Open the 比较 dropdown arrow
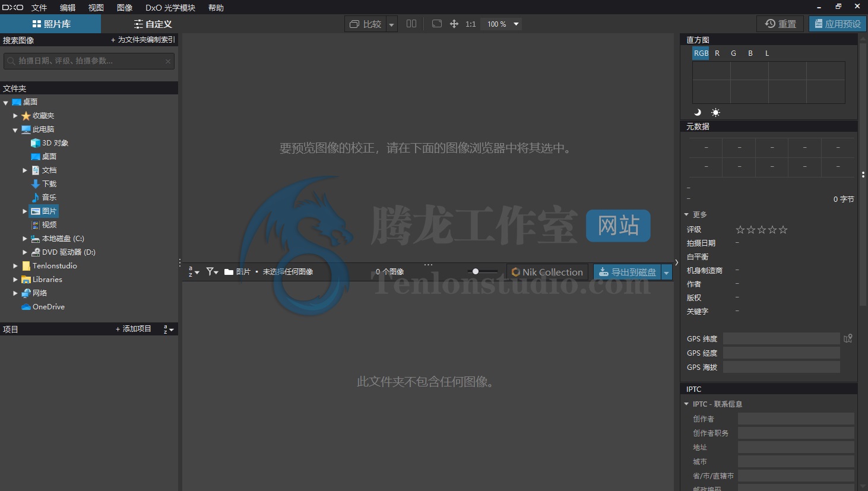 pos(391,24)
